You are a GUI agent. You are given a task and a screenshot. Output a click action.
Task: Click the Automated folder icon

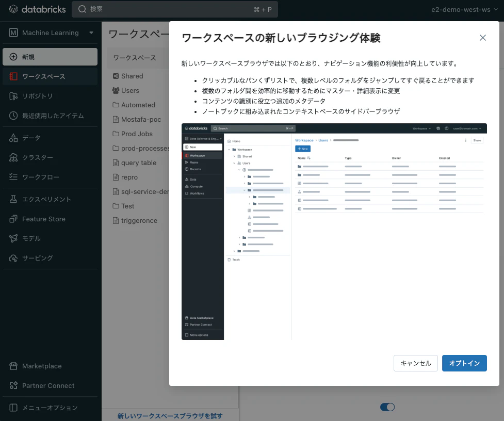(116, 105)
